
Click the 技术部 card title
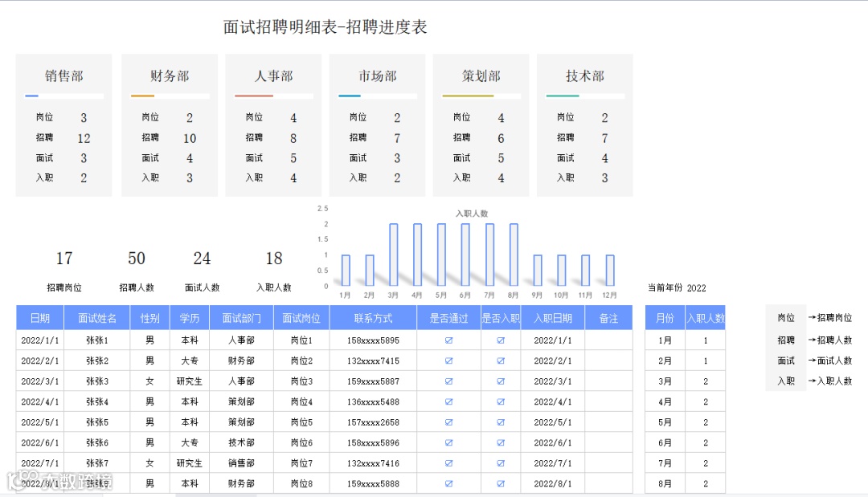585,75
